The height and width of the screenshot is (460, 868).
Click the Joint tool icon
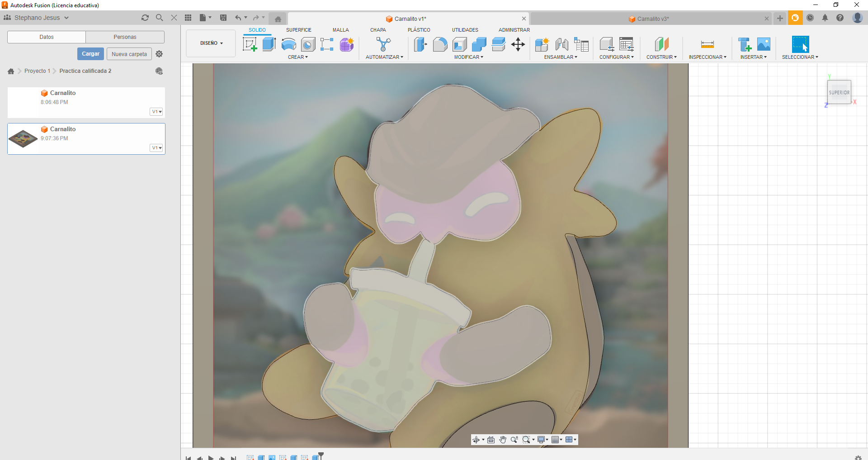coord(561,44)
